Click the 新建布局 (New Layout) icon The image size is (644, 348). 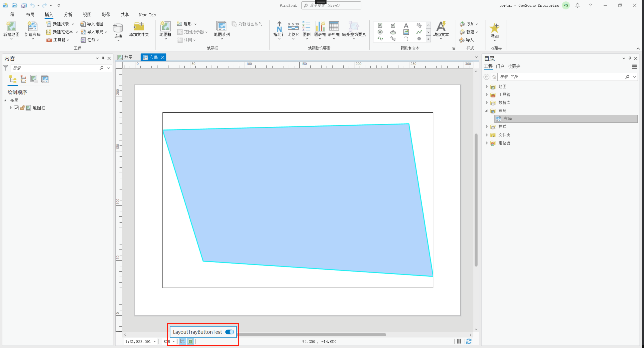[x=32, y=26]
